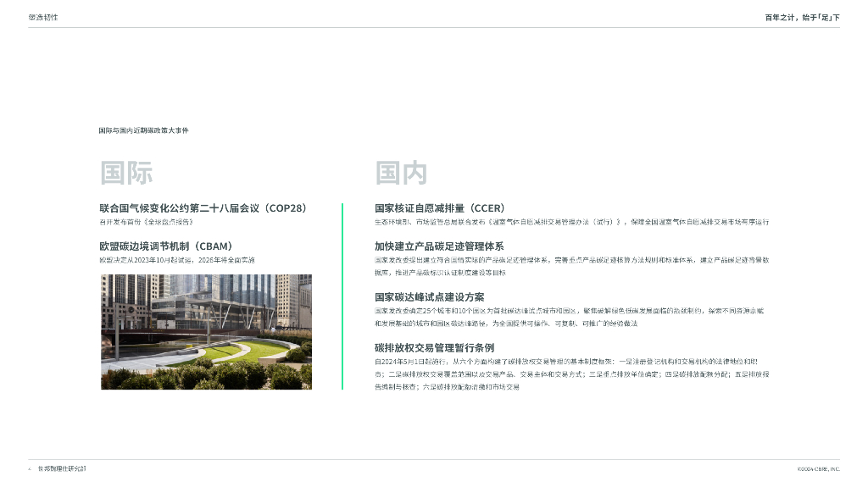Click the large '国际' section heading

point(126,174)
